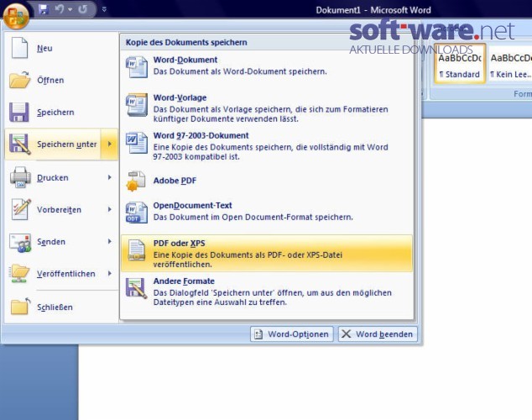Click the Word-Vorlage template icon
The height and width of the screenshot is (420, 532).
coord(137,104)
